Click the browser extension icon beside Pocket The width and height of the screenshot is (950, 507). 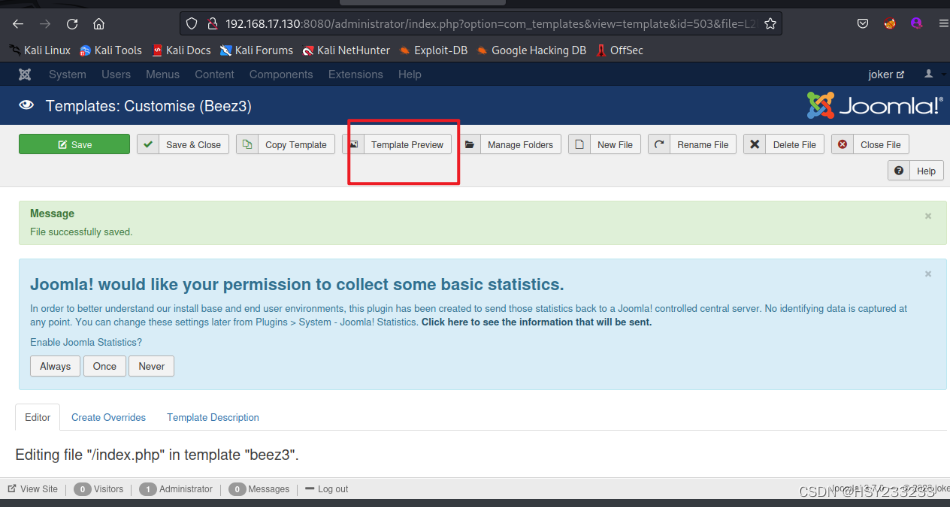(889, 24)
